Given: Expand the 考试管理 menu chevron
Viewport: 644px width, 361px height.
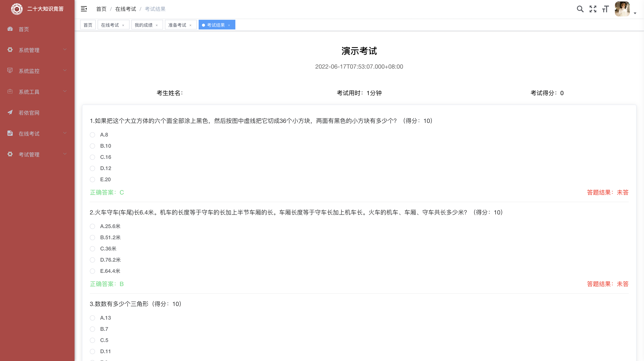Looking at the screenshot, I should 65,154.
